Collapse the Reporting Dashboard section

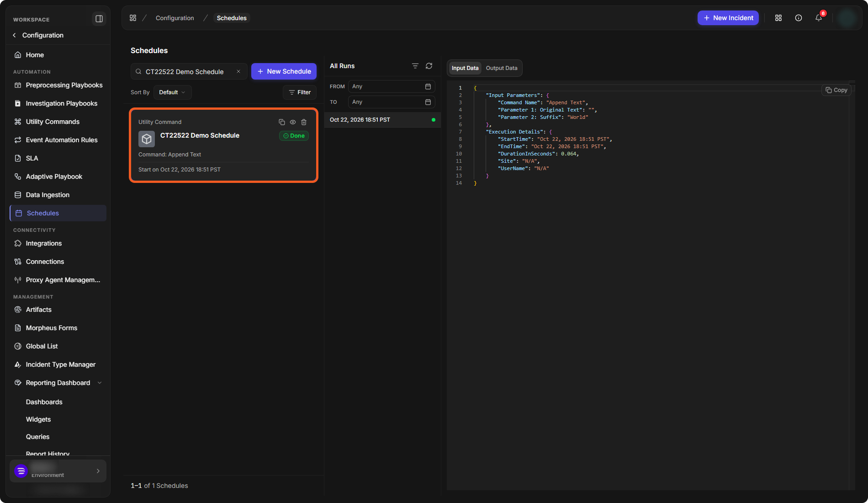click(100, 383)
